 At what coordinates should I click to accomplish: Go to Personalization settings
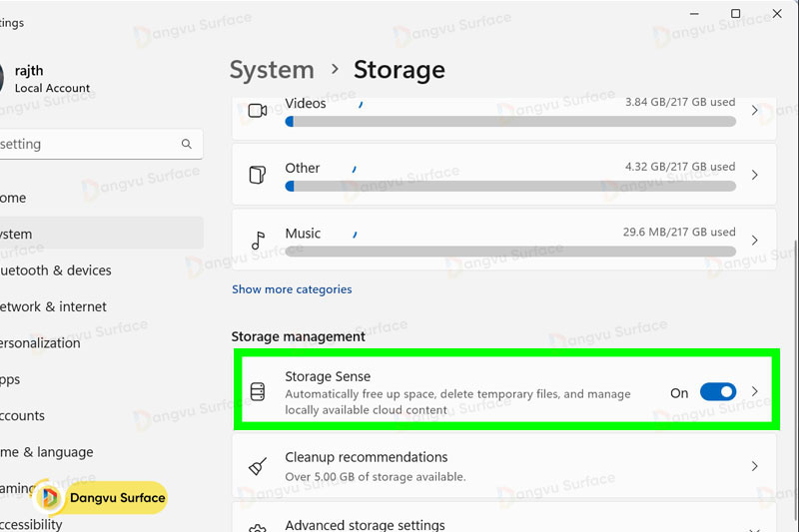(x=101, y=343)
